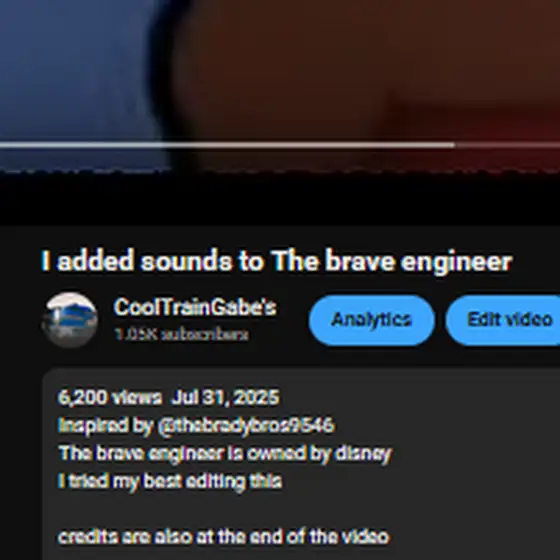Open the @thebradybros9546 channel mention link

click(246, 425)
